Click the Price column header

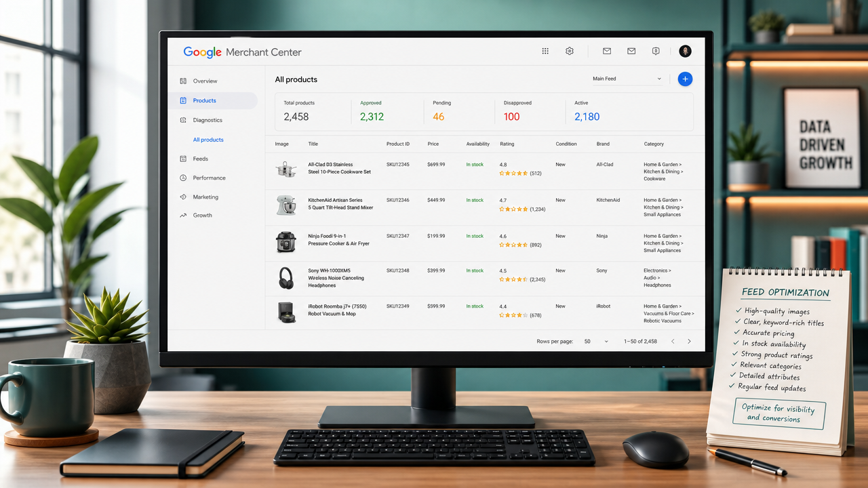(433, 144)
